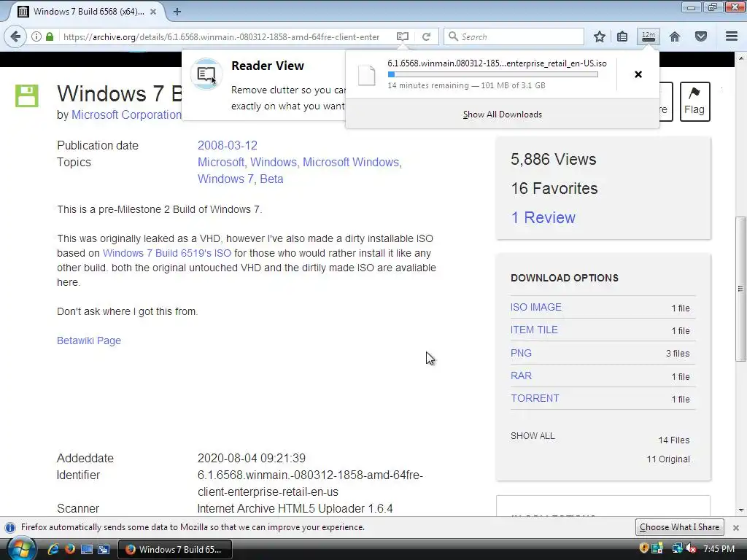The image size is (747, 560).
Task: Click into the Firefox Search box
Action: [x=514, y=36]
